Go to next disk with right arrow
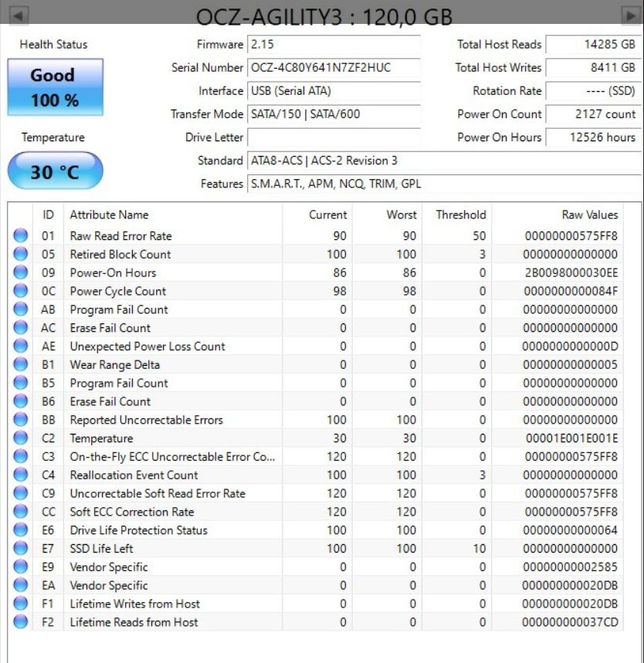This screenshot has width=644, height=663. tap(631, 15)
